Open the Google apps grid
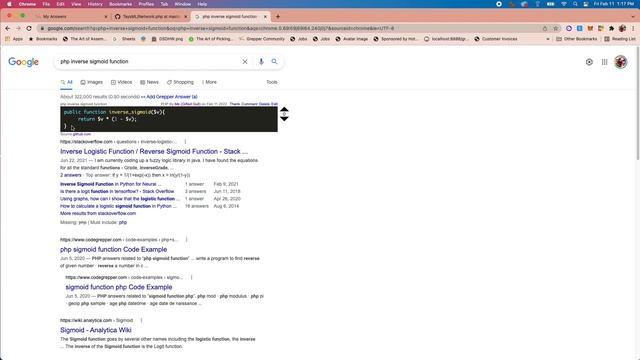The height and width of the screenshot is (360, 640). pyautogui.click(x=604, y=62)
